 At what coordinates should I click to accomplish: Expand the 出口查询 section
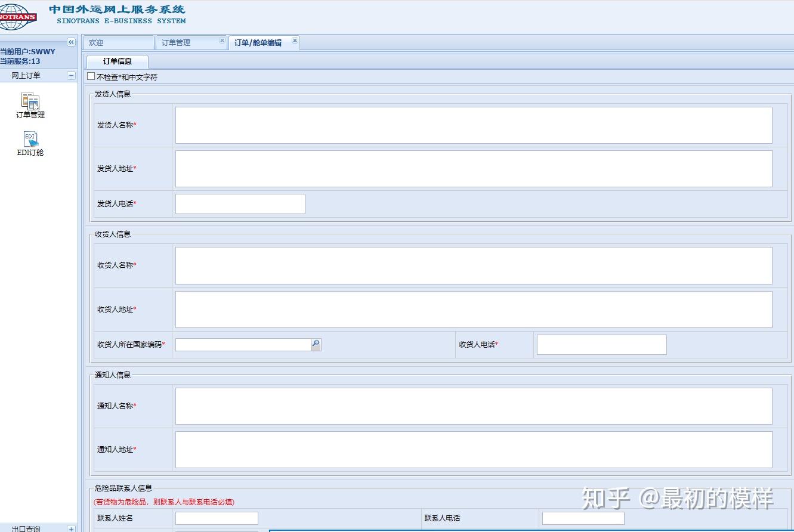pos(71,528)
